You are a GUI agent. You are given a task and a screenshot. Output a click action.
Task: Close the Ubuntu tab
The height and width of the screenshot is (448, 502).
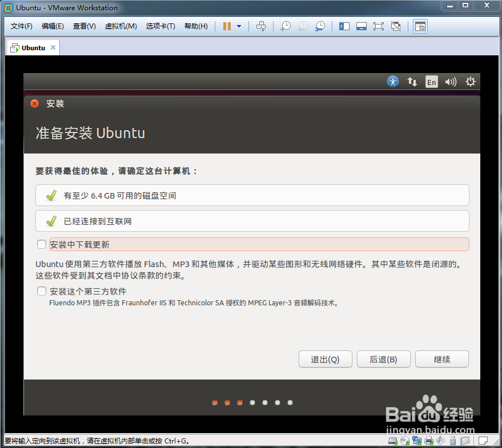[x=53, y=47]
